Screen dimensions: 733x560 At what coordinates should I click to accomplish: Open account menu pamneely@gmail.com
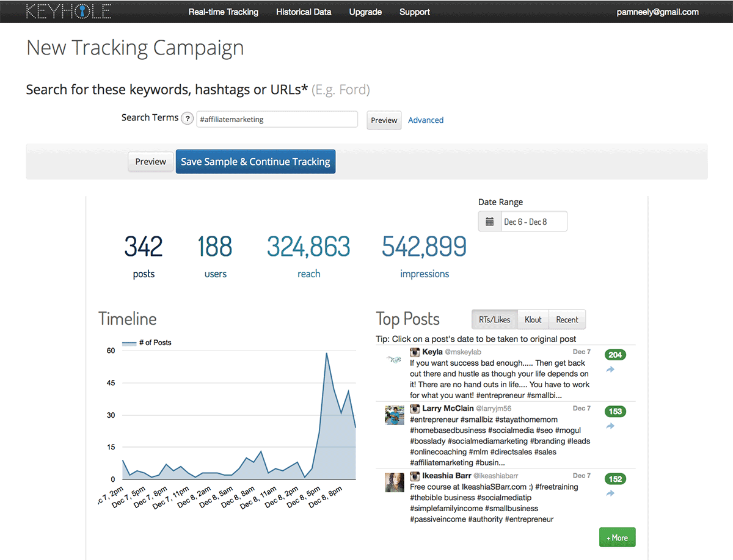(658, 12)
